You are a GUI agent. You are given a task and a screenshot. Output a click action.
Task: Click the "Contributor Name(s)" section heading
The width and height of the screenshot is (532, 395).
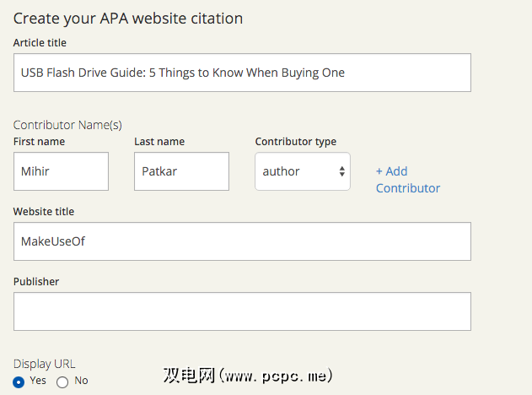(67, 125)
